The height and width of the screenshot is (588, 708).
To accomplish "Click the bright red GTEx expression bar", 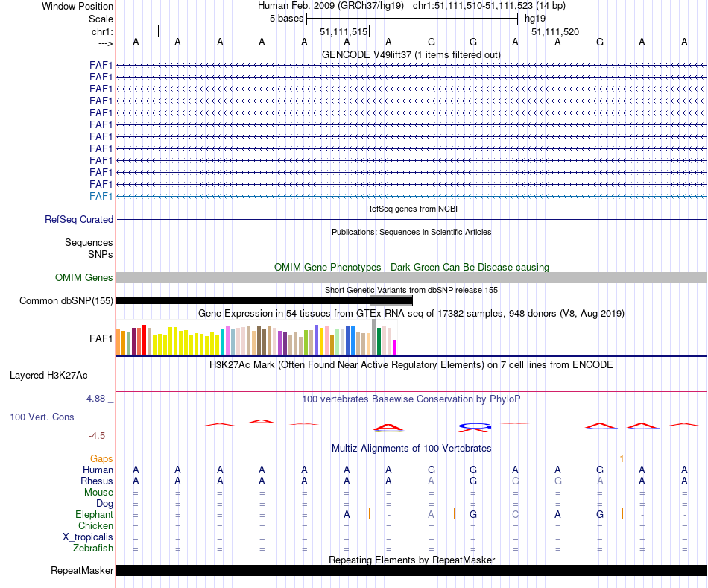I will [144, 340].
